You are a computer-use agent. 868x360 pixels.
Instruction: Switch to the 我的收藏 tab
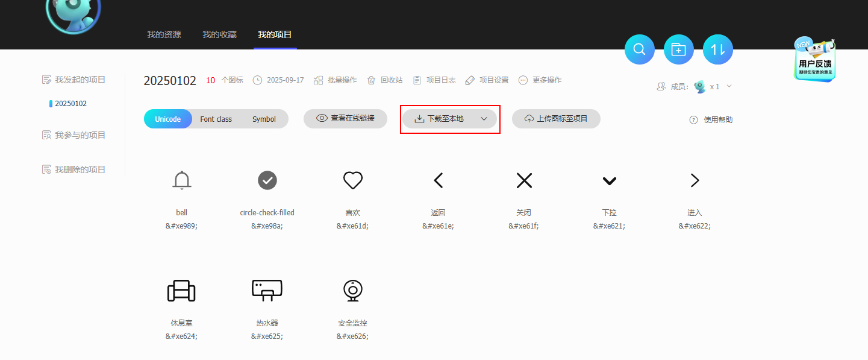[219, 34]
